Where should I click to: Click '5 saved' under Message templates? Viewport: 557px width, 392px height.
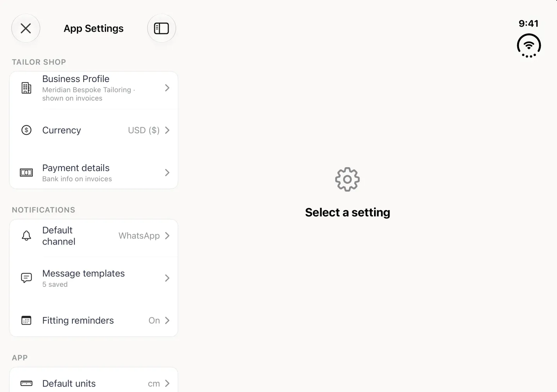click(55, 284)
